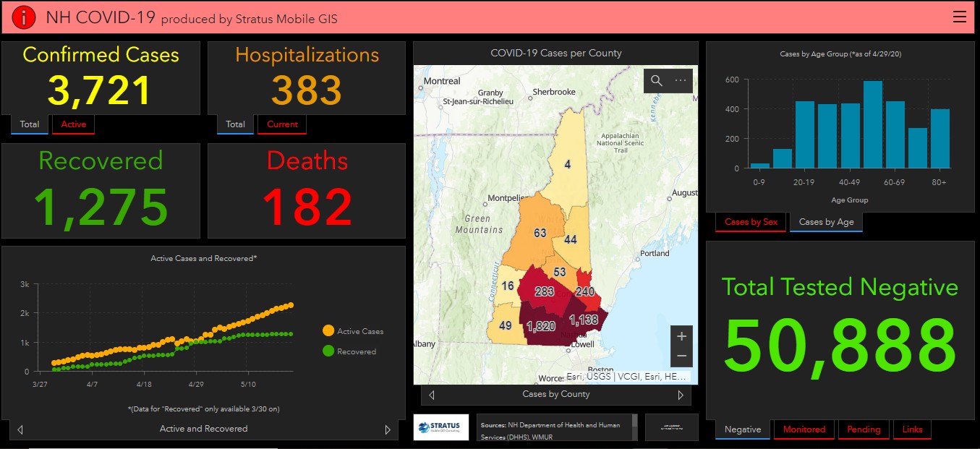
Task: Switch to Current hospitalizations tab
Action: (x=282, y=124)
